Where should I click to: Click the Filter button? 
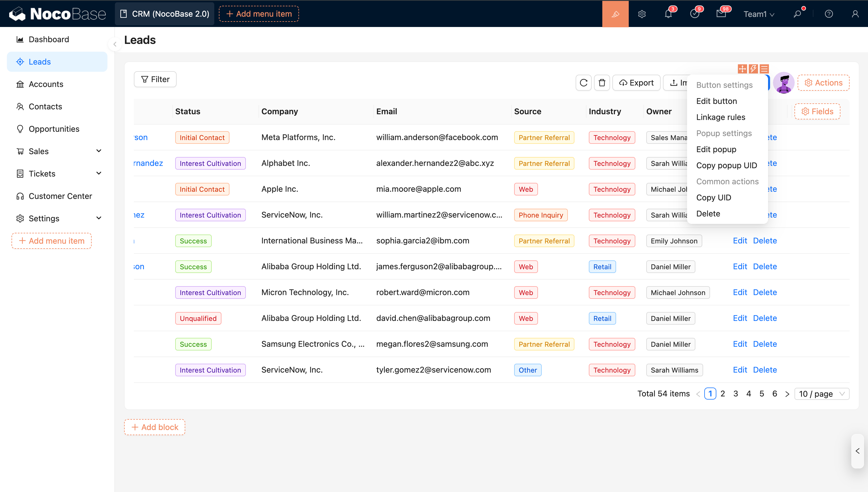coord(155,79)
